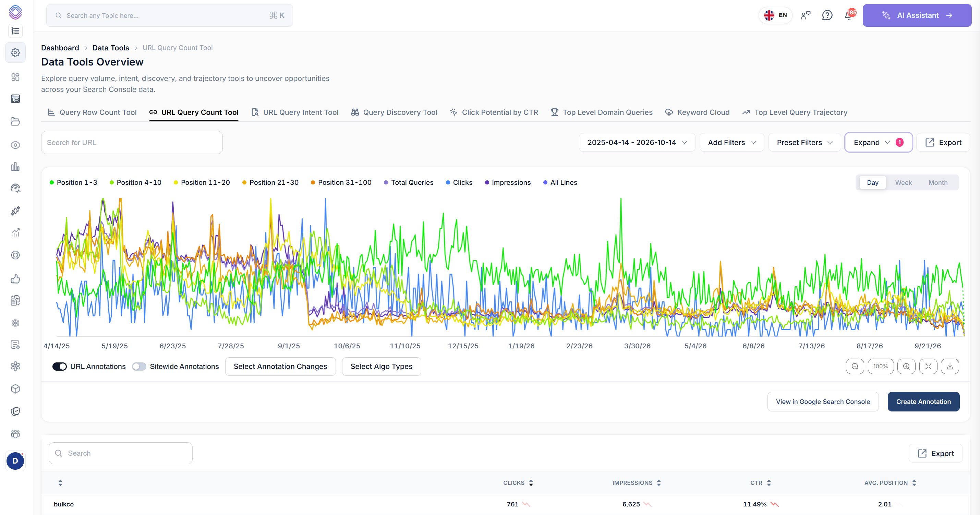Switch chart granularity to Month
980x515 pixels.
pos(938,182)
